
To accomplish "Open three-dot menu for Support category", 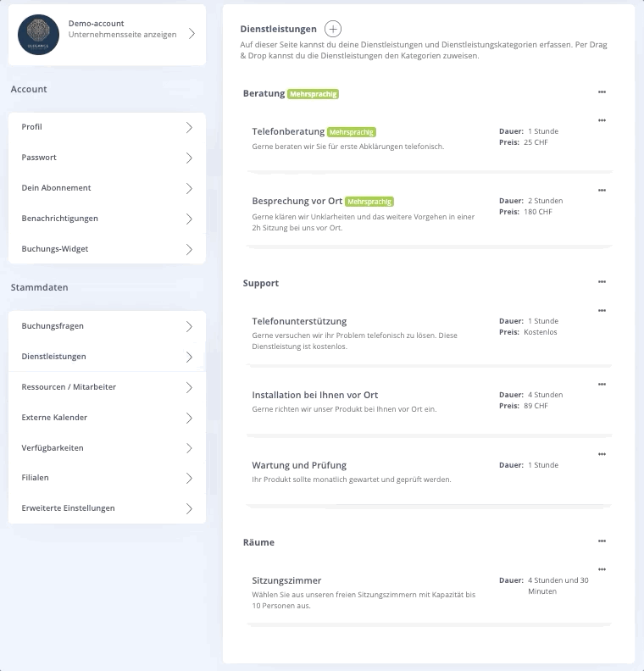I will (602, 282).
